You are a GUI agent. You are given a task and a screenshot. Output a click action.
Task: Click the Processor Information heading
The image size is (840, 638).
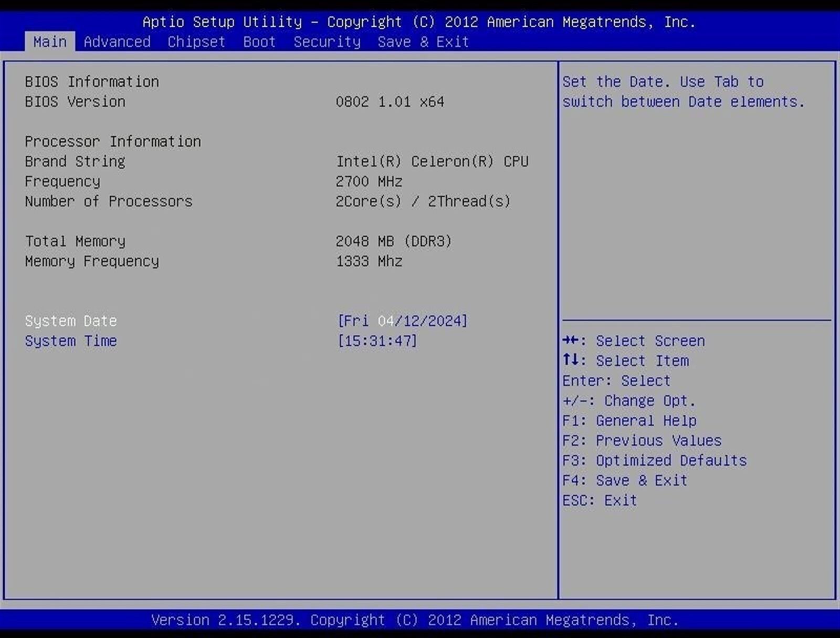pyautogui.click(x=113, y=141)
